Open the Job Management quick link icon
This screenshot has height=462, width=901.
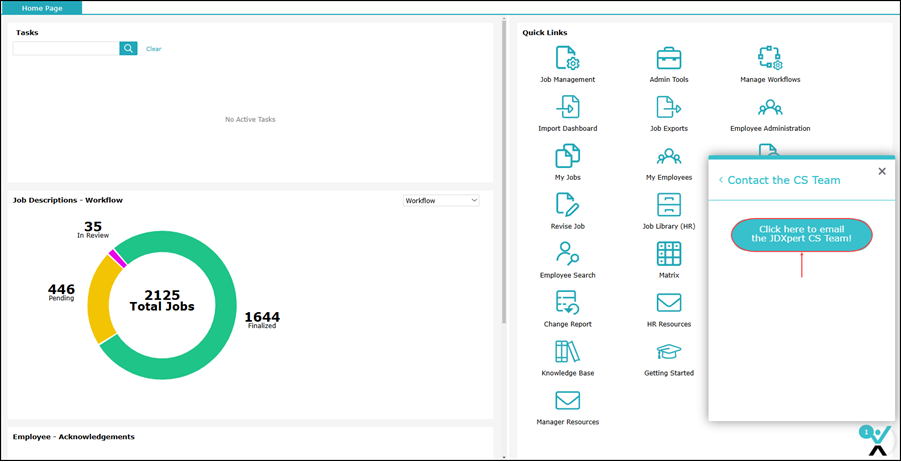(x=567, y=58)
